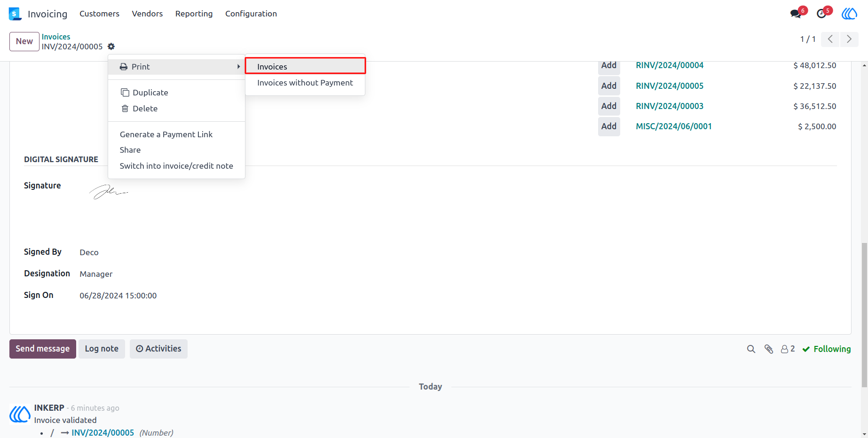Open the RINV/2024/00005 link
The image size is (868, 438).
point(670,86)
